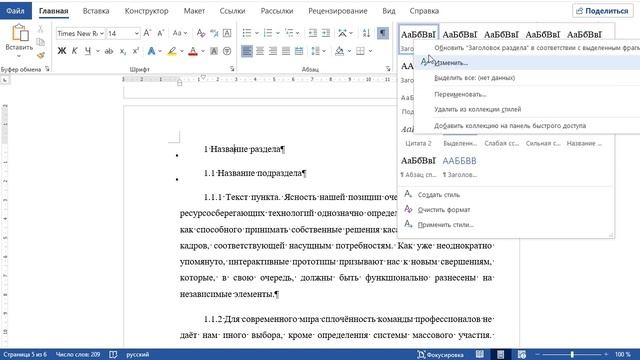Click the Character Shading icon
The image size is (640, 360).
click(214, 51)
